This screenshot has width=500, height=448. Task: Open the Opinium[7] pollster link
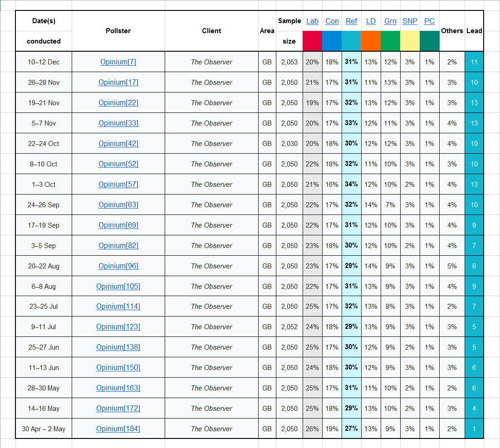tap(118, 62)
